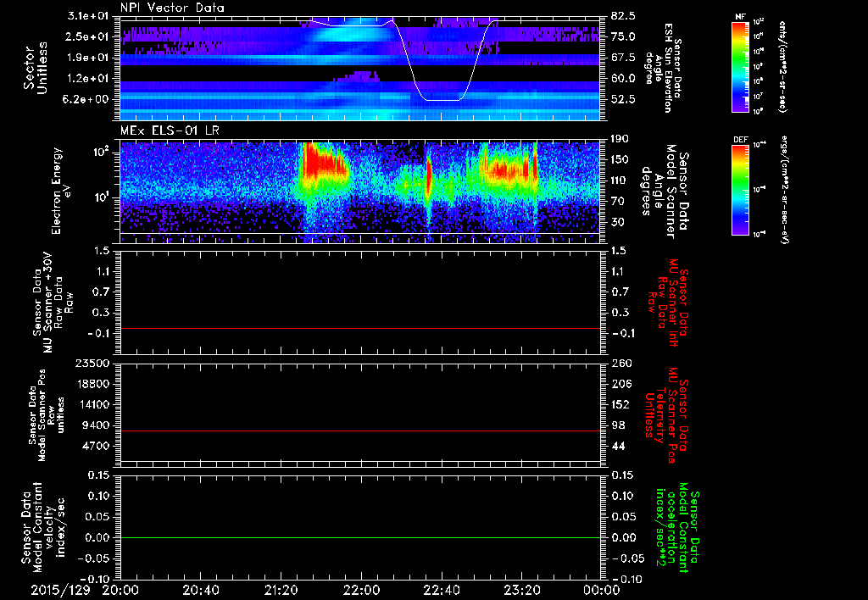Click the 1.9e+01 sector tick label
Viewport: 868px width, 600px height.
88,58
